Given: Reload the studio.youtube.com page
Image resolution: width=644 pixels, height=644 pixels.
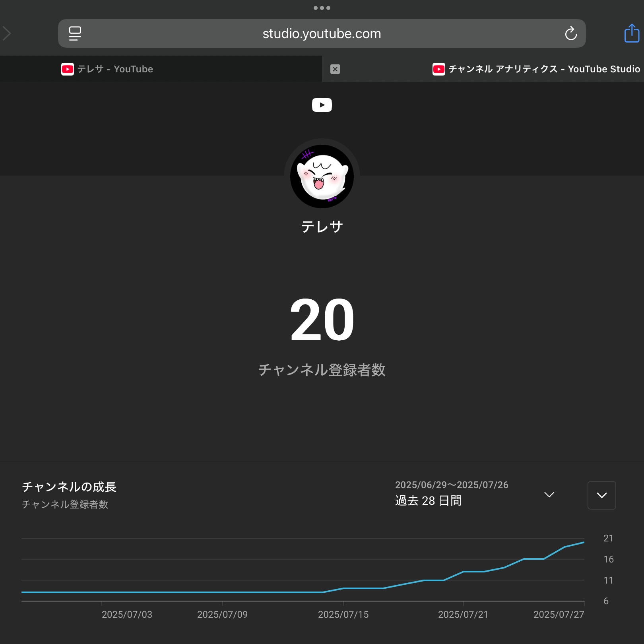Looking at the screenshot, I should coord(571,33).
